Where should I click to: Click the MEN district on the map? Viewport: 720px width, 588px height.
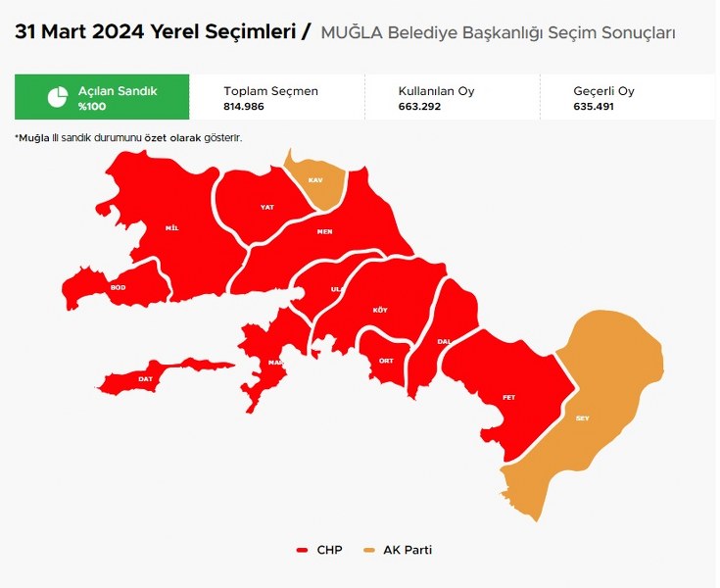(324, 231)
